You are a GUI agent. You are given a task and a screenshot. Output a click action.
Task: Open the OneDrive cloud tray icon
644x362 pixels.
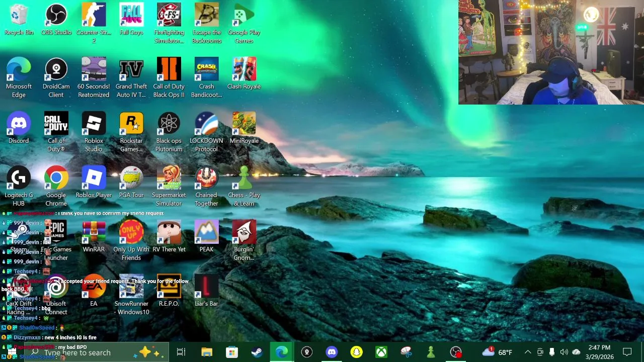[x=576, y=352]
